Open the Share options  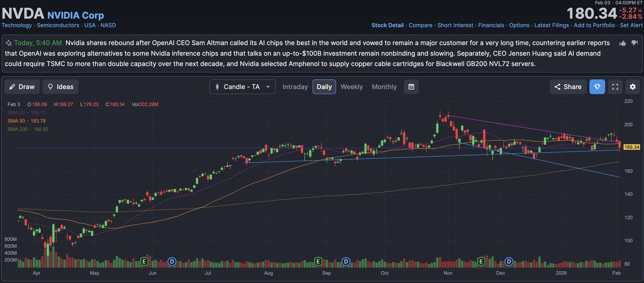point(568,87)
